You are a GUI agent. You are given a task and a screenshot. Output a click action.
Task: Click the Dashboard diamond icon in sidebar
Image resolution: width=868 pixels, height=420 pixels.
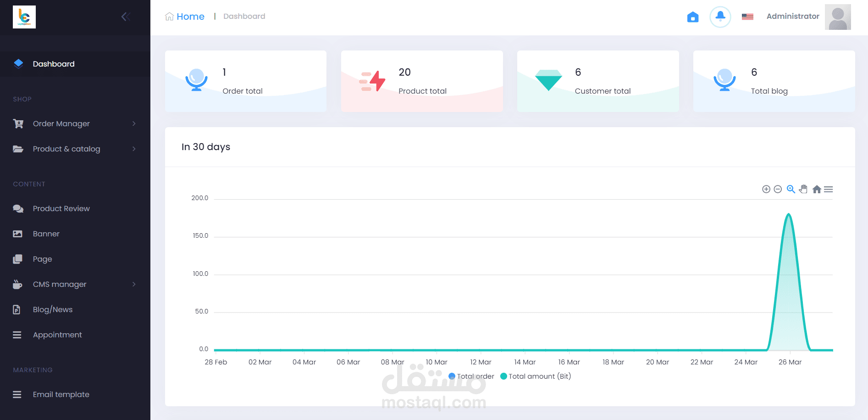pos(18,63)
